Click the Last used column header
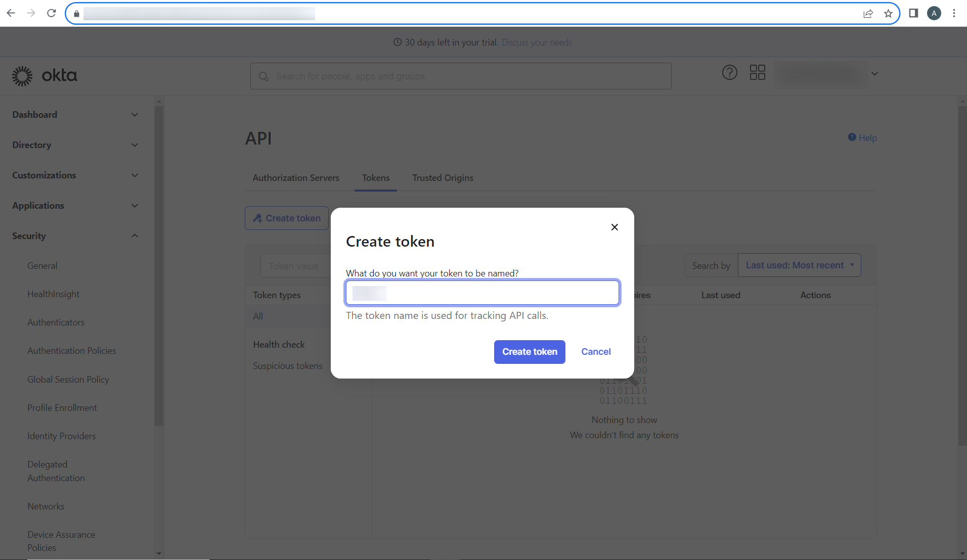Viewport: 967px width, 560px height. pos(721,295)
